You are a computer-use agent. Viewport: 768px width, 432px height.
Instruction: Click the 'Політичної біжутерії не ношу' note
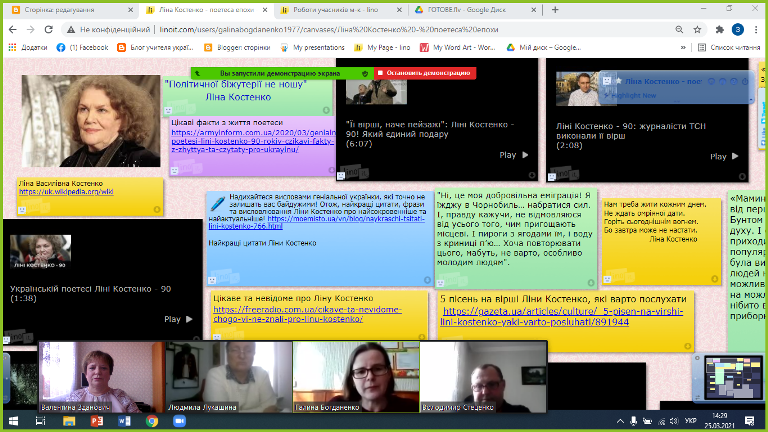point(248,96)
